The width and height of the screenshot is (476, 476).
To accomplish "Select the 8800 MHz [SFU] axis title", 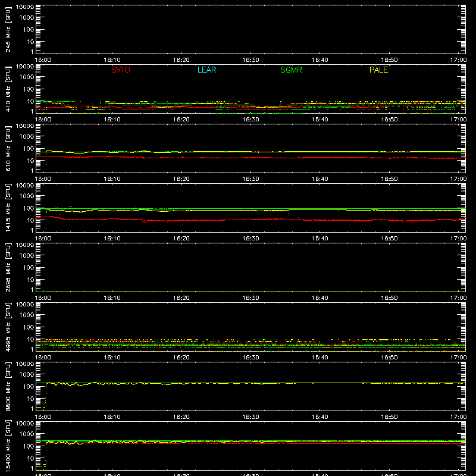I will (8, 386).
